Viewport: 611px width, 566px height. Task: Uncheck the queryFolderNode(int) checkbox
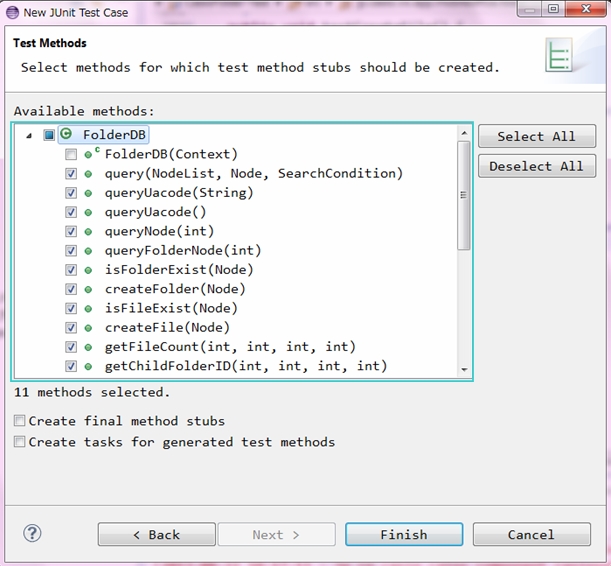click(71, 251)
